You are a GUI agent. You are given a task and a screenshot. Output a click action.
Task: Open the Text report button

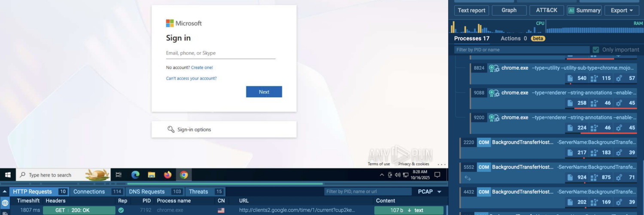471,10
